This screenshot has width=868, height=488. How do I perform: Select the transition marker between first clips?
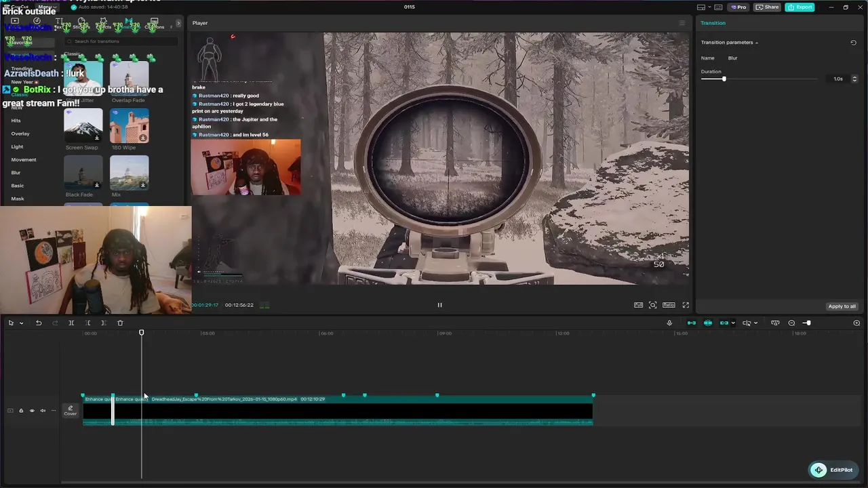click(113, 411)
